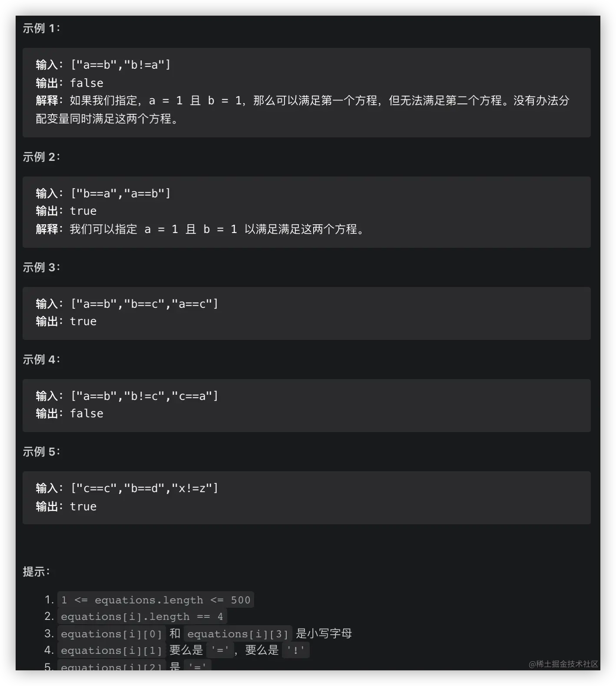
Task: Click the equations[i][3] code snippet
Action: point(238,634)
